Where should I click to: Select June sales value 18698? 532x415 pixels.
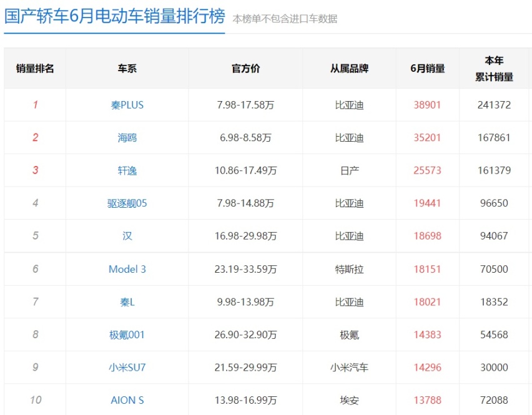(427, 236)
